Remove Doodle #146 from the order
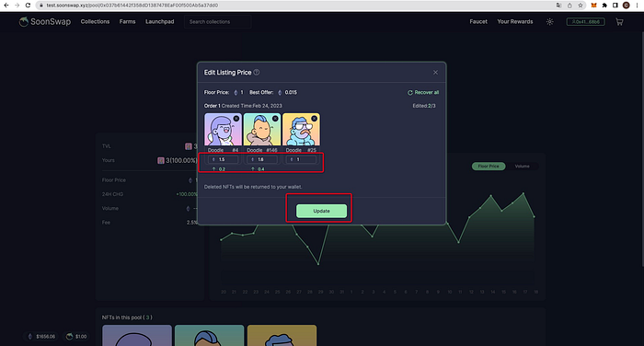 pos(275,119)
